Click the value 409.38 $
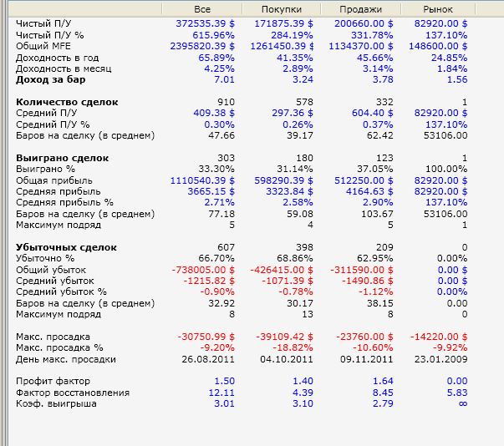Viewport: 504px width, 446px height. (x=214, y=113)
